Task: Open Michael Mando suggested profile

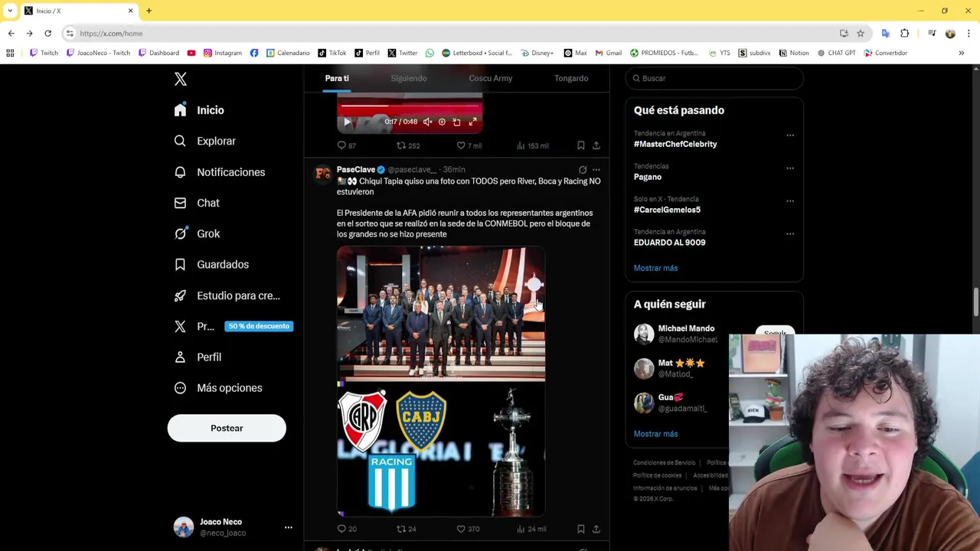Action: [686, 328]
